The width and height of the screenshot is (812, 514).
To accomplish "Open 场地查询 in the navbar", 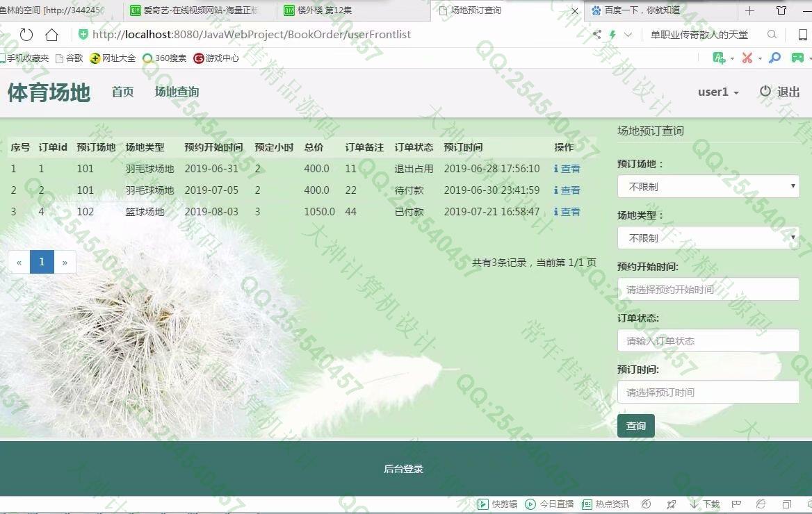I will 177,92.
